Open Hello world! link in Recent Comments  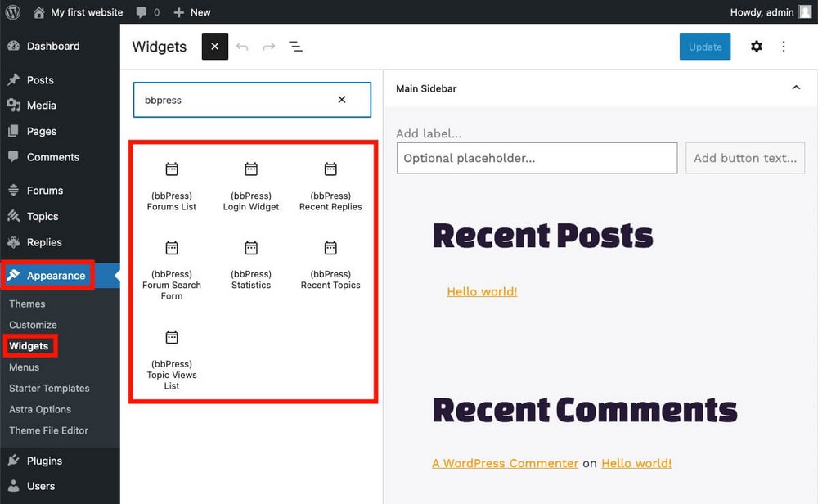[636, 463]
